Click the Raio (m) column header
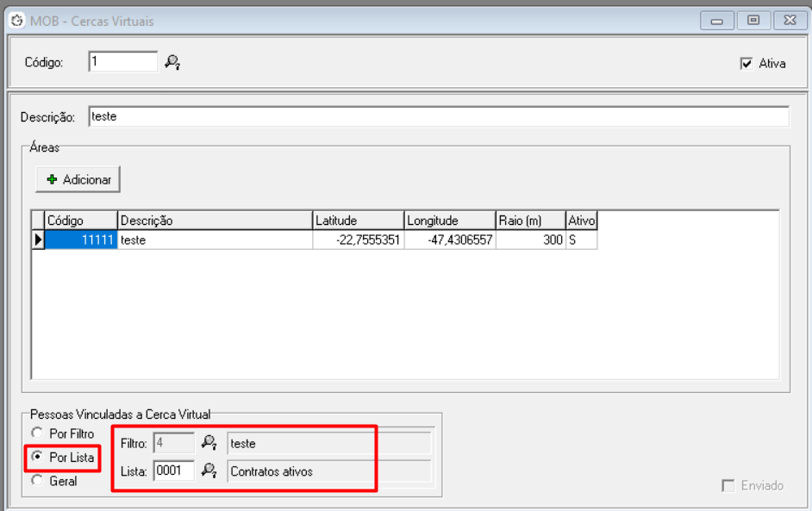 (x=530, y=221)
